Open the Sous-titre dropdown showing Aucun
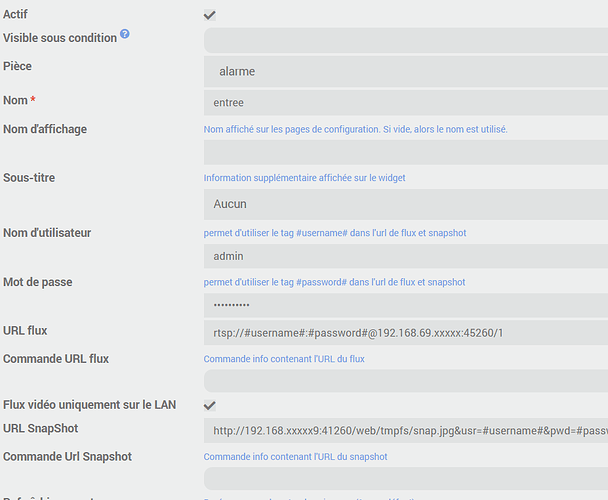Image resolution: width=608 pixels, height=500 pixels. coord(405,204)
